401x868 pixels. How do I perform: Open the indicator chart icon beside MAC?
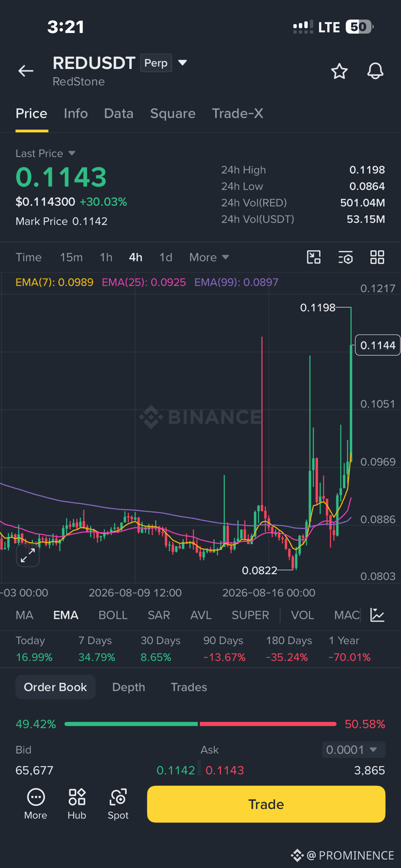pyautogui.click(x=377, y=615)
